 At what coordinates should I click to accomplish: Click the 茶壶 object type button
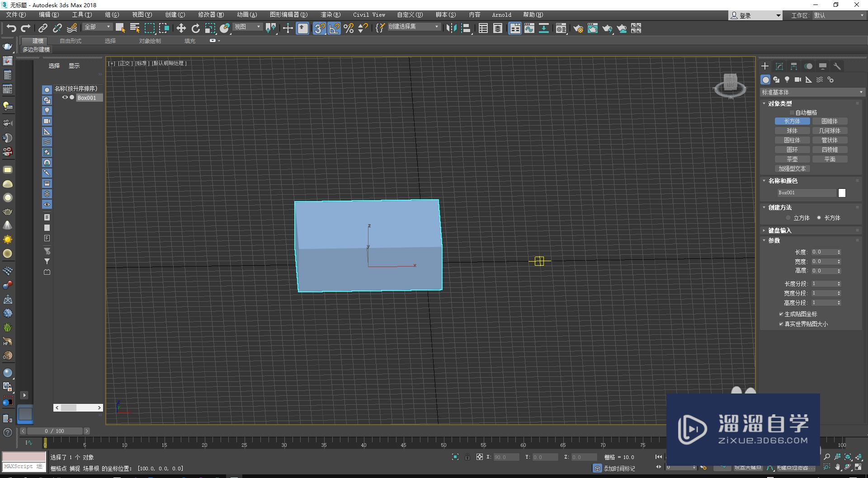tap(792, 159)
